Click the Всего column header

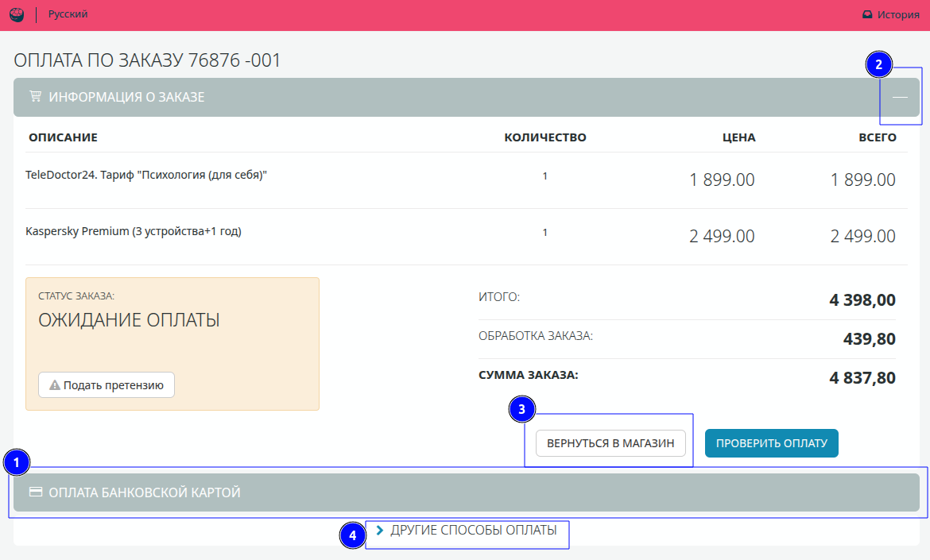click(x=877, y=137)
